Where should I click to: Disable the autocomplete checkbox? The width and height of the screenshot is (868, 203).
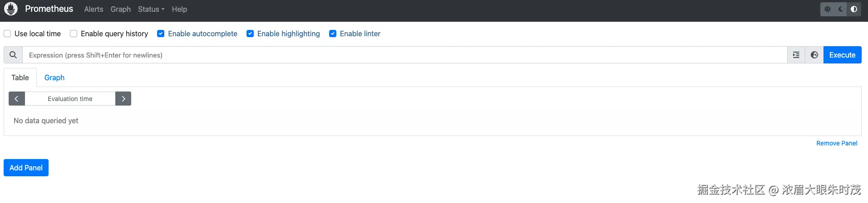tap(161, 34)
